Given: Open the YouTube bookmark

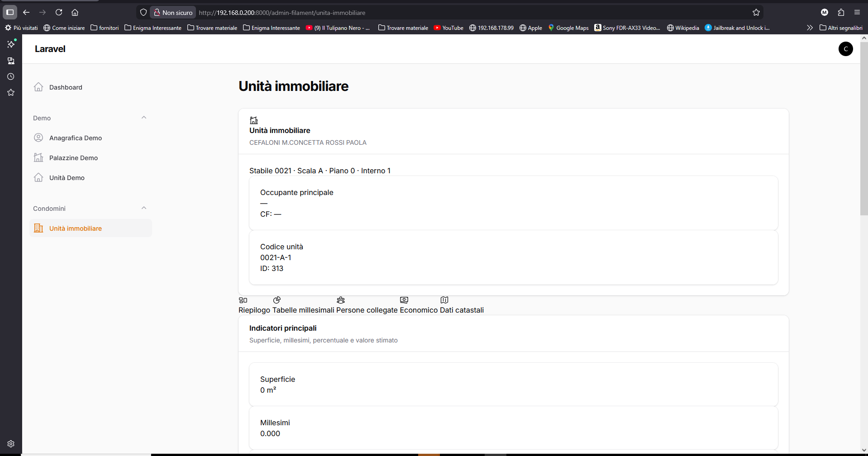Looking at the screenshot, I should 448,28.
